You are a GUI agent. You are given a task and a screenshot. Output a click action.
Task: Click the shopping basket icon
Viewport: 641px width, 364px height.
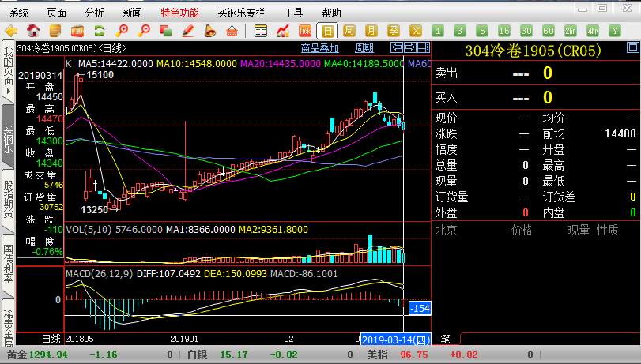point(232,31)
